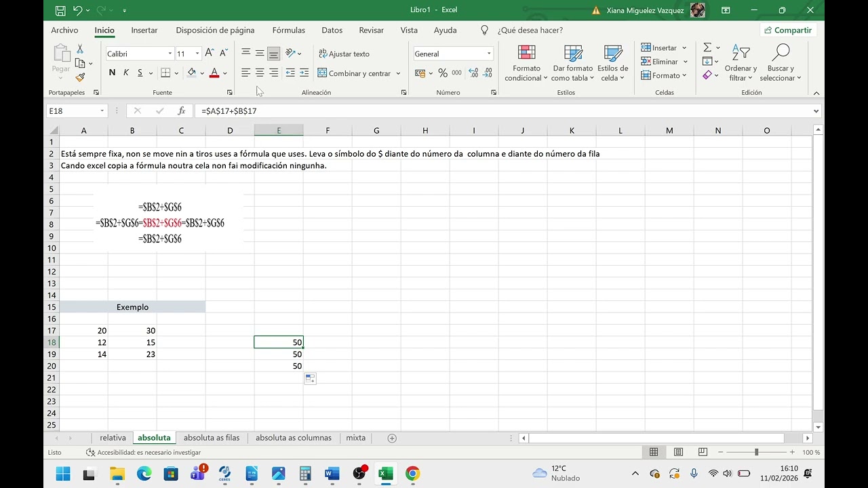
Task: Open Estilos de celda gallery
Action: [613, 63]
